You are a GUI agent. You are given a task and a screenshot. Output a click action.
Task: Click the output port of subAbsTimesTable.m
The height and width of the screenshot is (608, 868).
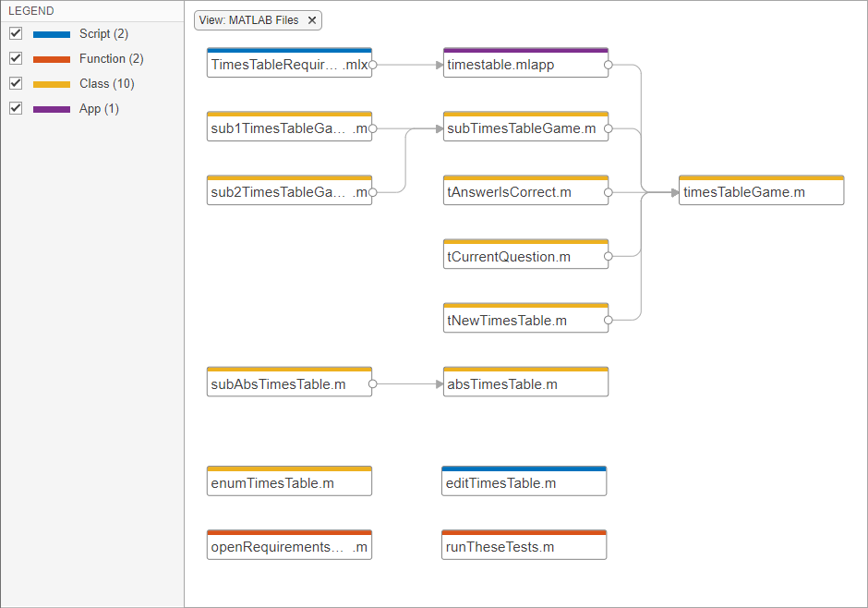[372, 383]
